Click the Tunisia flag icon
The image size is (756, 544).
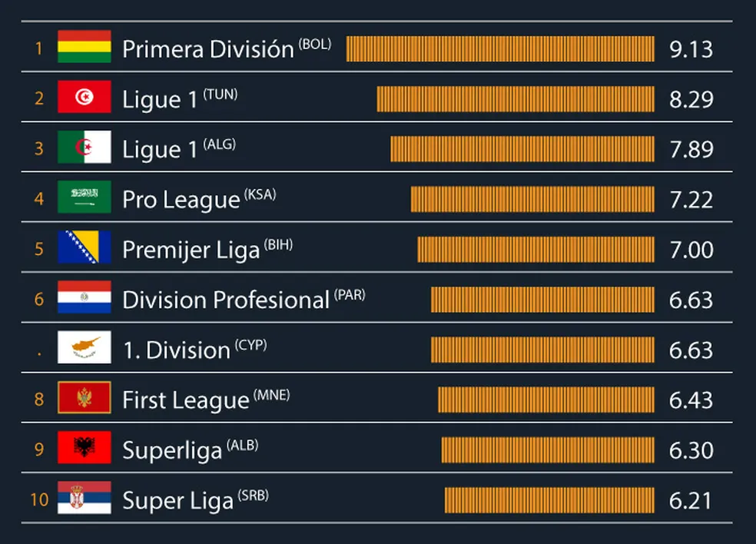click(85, 97)
